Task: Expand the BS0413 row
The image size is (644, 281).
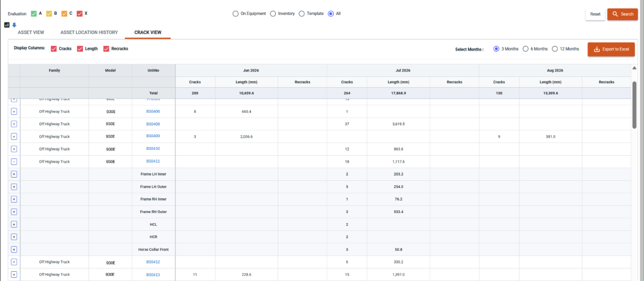Action: [x=14, y=275]
